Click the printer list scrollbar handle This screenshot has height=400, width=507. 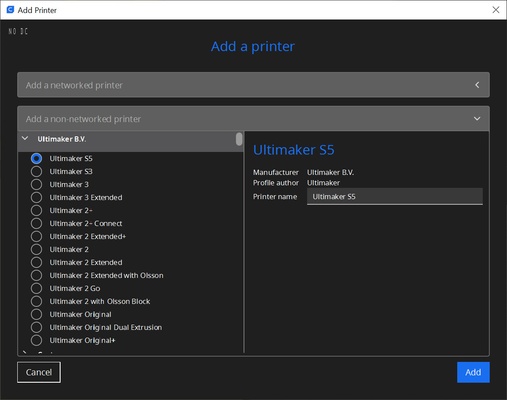click(x=239, y=139)
